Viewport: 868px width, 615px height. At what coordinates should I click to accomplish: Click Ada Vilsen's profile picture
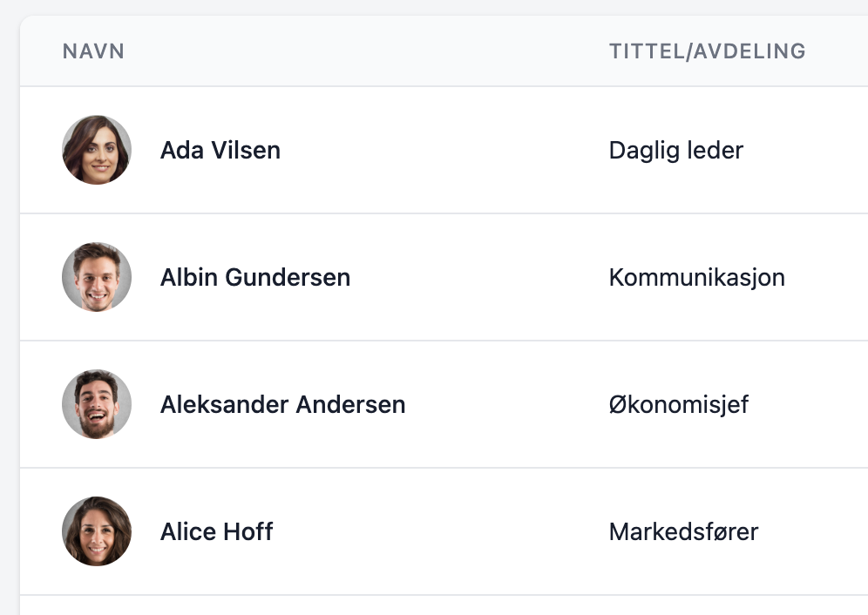coord(96,149)
